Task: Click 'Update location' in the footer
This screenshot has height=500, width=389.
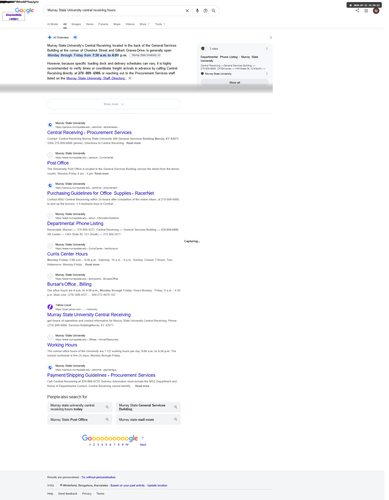Action: [x=157, y=485]
